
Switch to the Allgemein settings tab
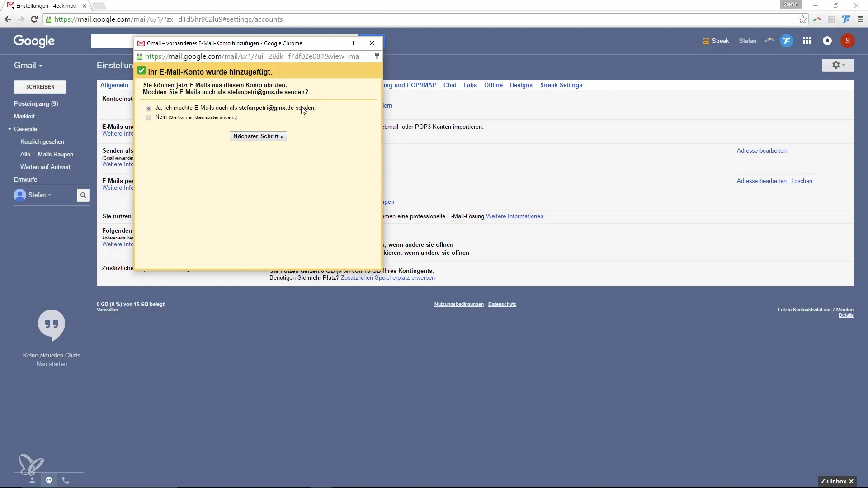click(114, 85)
